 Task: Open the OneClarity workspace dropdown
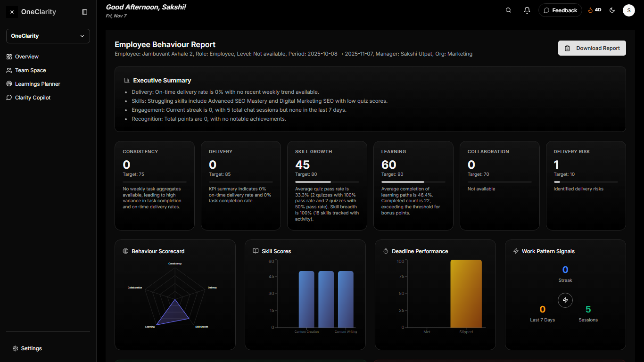[48, 36]
